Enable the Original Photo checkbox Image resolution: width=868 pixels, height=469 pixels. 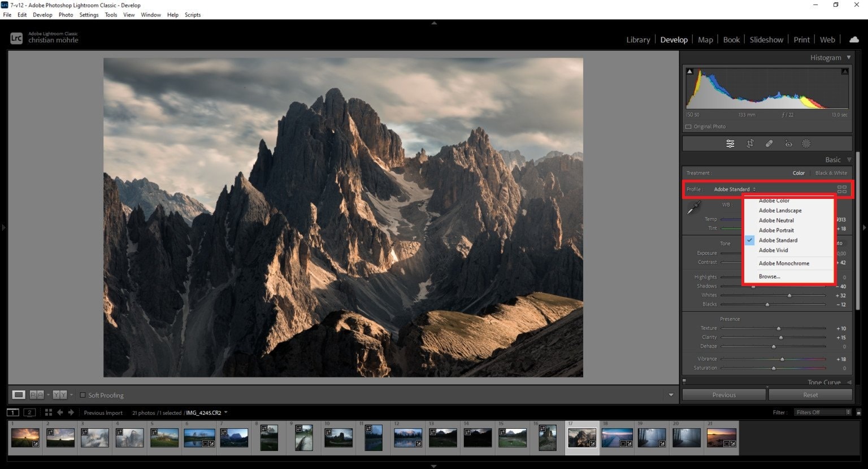pyautogui.click(x=688, y=127)
